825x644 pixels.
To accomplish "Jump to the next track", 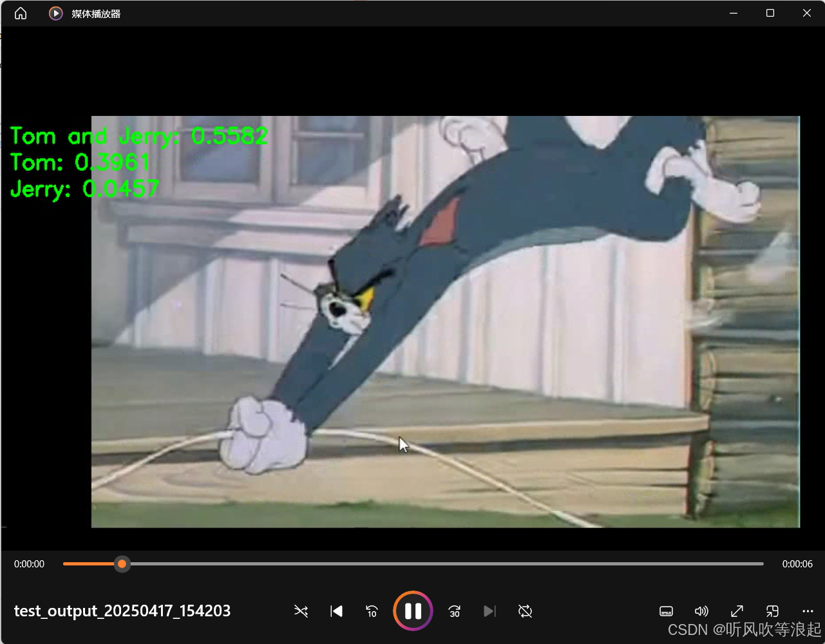I will pyautogui.click(x=489, y=611).
